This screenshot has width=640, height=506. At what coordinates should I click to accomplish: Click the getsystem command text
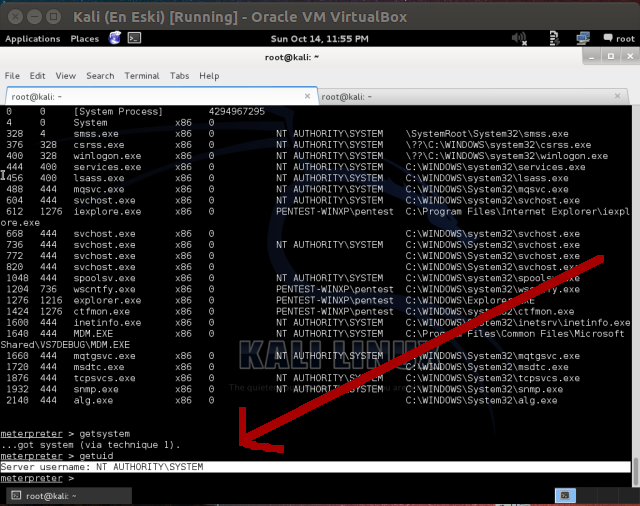(104, 434)
